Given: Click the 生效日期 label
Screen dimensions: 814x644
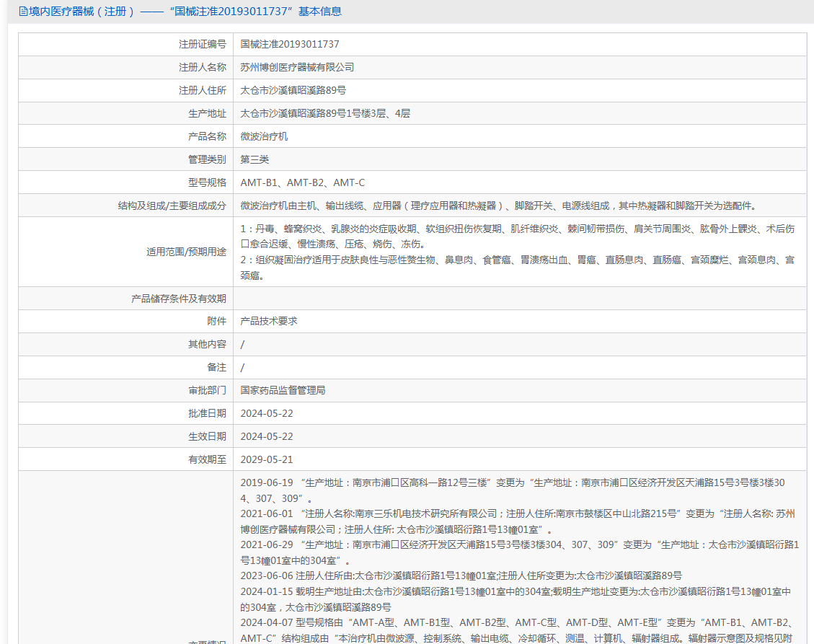Looking at the screenshot, I should pyautogui.click(x=207, y=436).
